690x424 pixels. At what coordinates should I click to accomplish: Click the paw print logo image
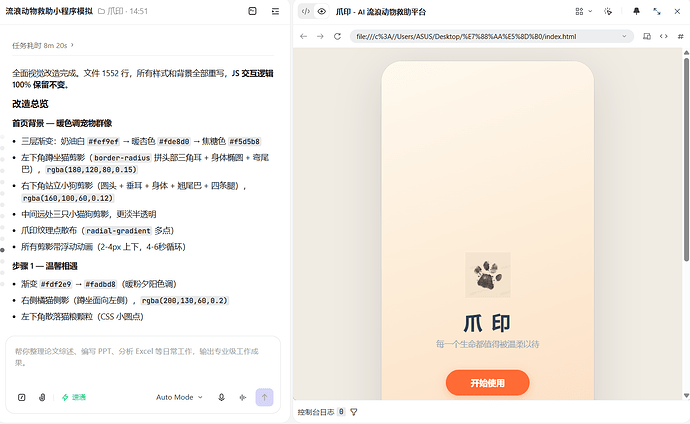click(x=488, y=275)
